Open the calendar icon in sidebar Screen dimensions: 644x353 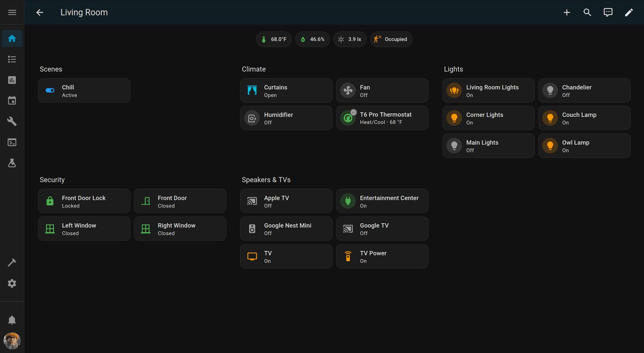[12, 101]
